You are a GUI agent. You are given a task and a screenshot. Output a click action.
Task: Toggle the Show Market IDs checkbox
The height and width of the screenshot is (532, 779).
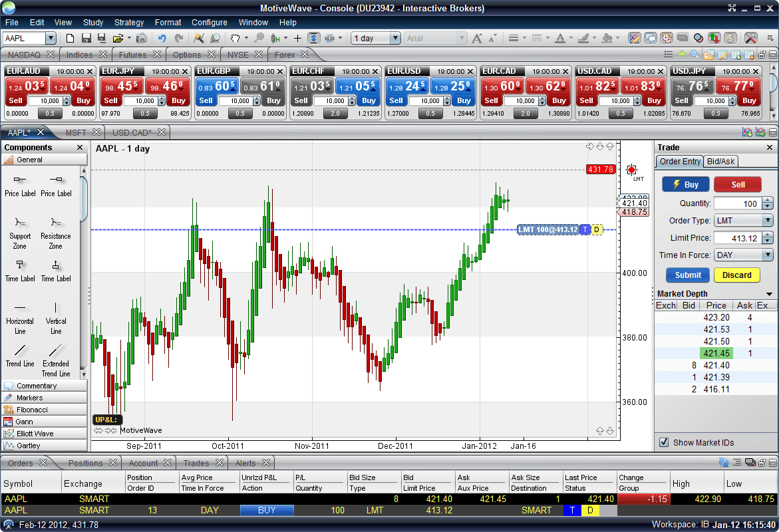pos(663,442)
